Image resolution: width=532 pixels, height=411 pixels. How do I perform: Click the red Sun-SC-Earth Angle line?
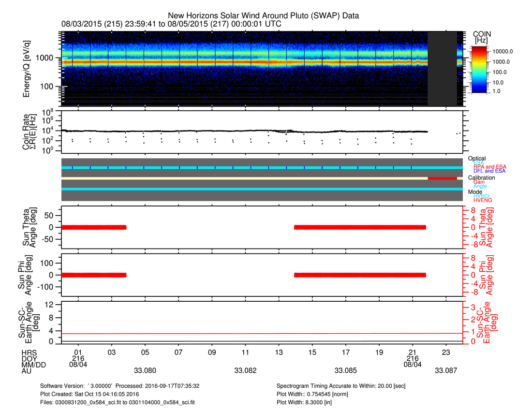pos(261,334)
